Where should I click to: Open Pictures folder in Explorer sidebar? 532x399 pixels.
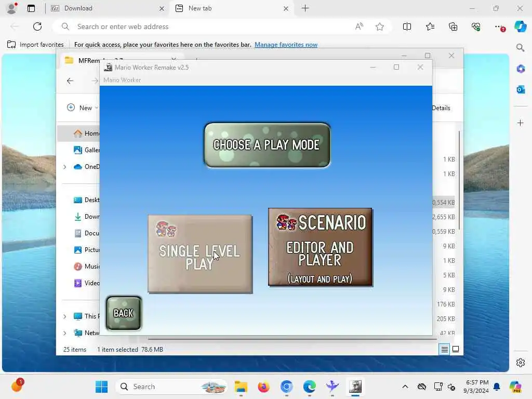pos(87,250)
